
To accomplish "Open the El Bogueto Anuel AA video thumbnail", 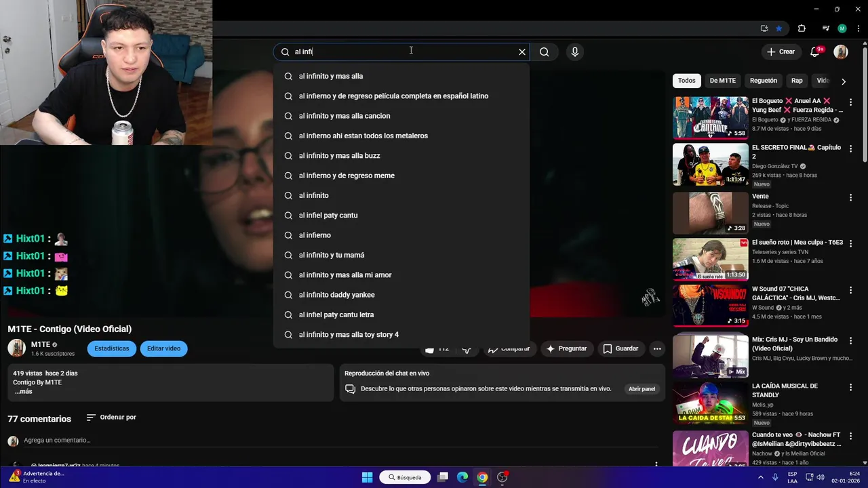I will (710, 117).
